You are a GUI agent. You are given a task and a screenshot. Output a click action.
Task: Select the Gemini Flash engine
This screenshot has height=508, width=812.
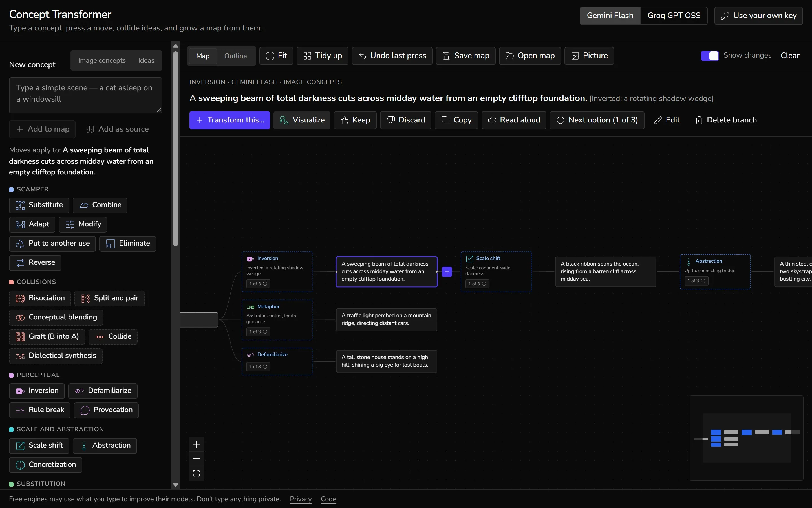[610, 16]
